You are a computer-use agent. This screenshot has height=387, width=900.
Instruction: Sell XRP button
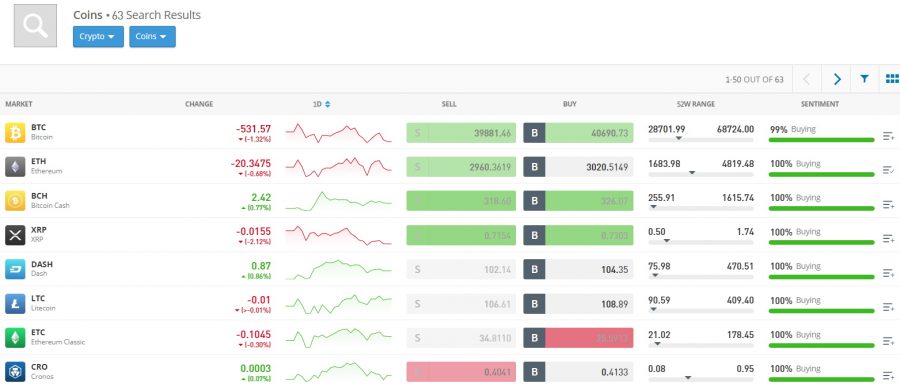point(461,235)
